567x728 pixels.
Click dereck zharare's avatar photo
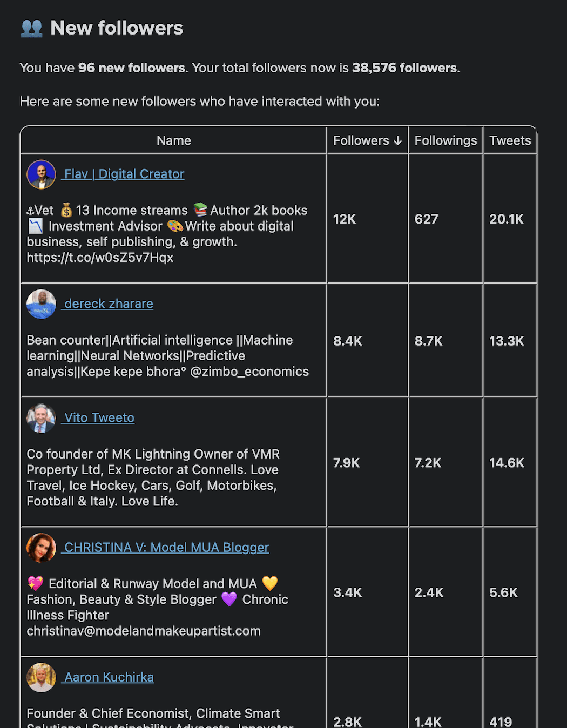point(41,304)
